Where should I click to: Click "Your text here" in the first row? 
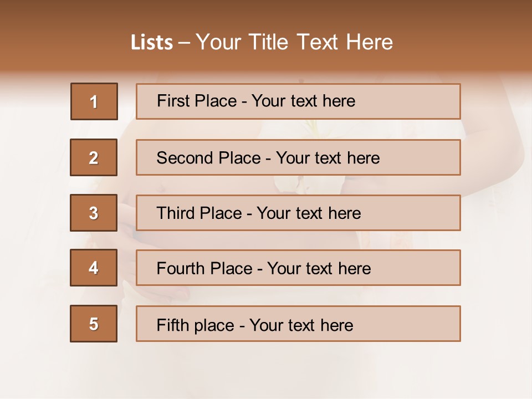[x=303, y=101]
